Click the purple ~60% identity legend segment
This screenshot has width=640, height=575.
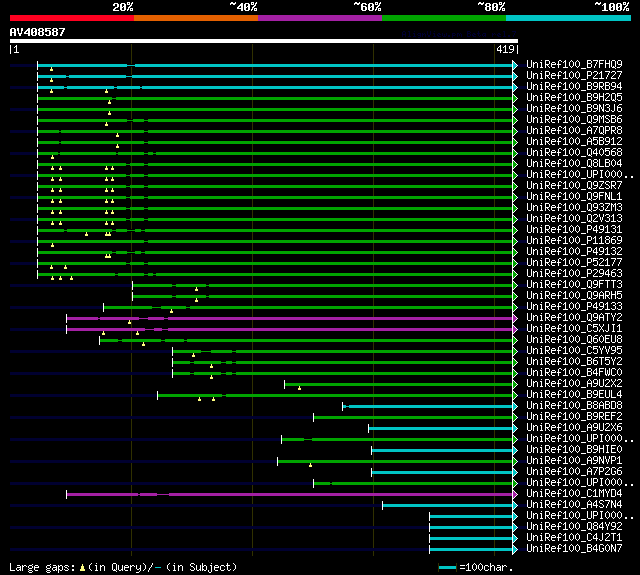coord(320,18)
